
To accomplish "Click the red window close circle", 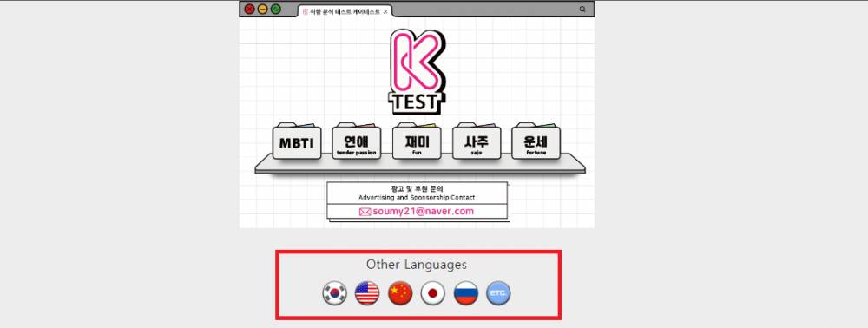I will point(250,9).
